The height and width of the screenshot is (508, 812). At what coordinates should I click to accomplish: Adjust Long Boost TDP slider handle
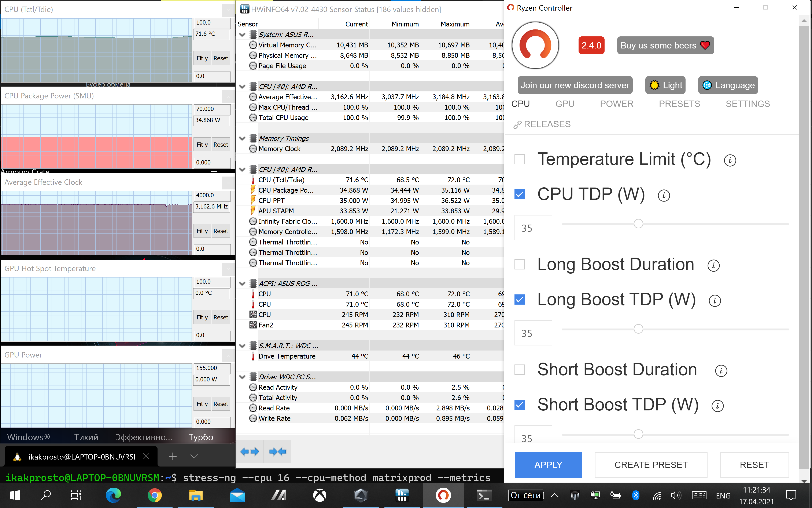(x=638, y=329)
